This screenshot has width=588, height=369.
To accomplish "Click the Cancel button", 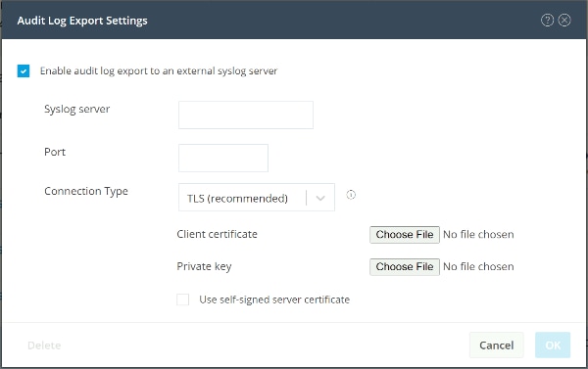I will pos(496,346).
